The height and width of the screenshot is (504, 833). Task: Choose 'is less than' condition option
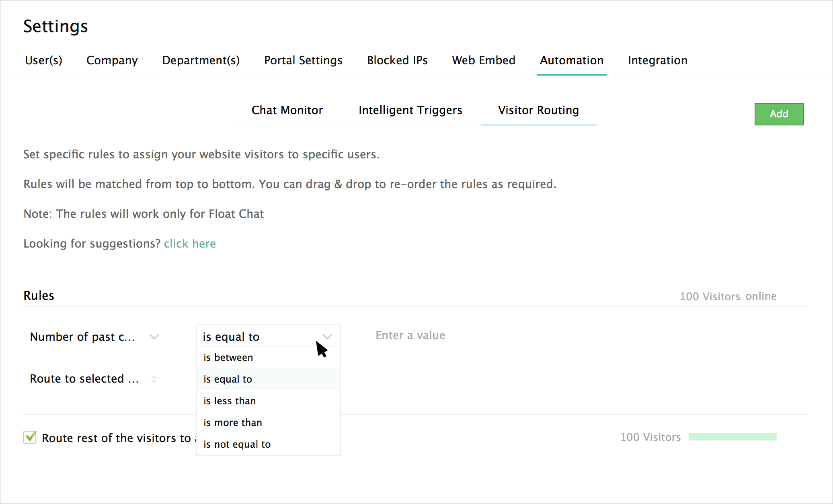coord(230,401)
